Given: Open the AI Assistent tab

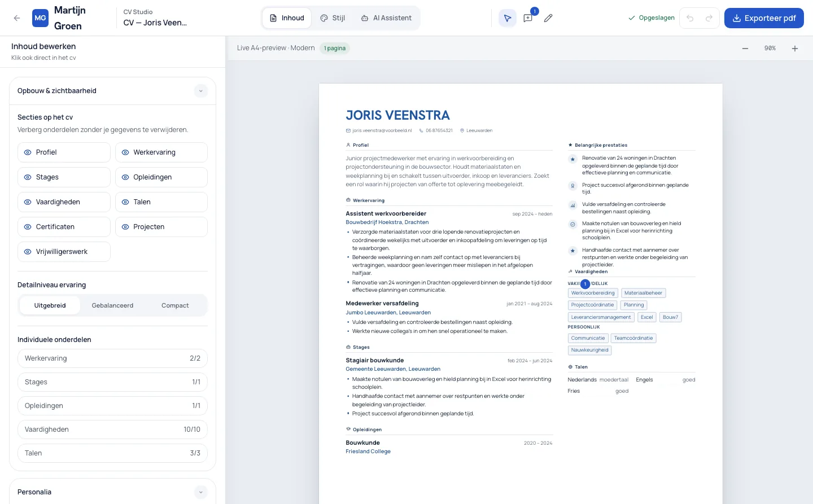Looking at the screenshot, I should pyautogui.click(x=386, y=18).
